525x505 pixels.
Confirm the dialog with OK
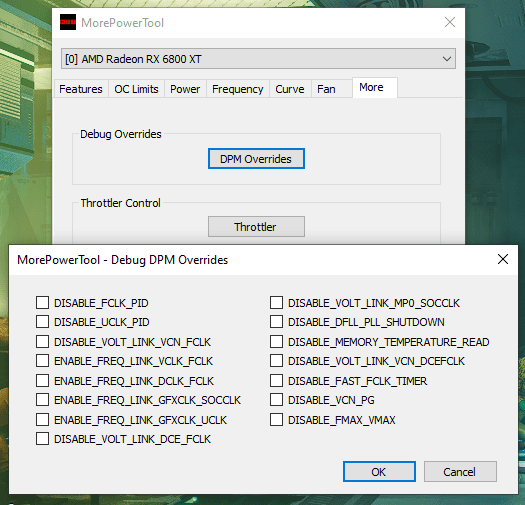coord(379,472)
